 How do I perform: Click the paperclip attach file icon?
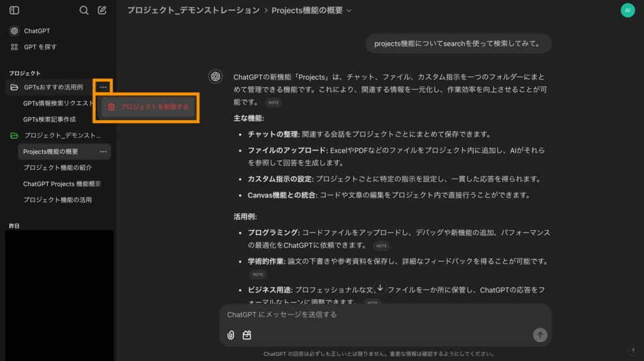tap(231, 335)
